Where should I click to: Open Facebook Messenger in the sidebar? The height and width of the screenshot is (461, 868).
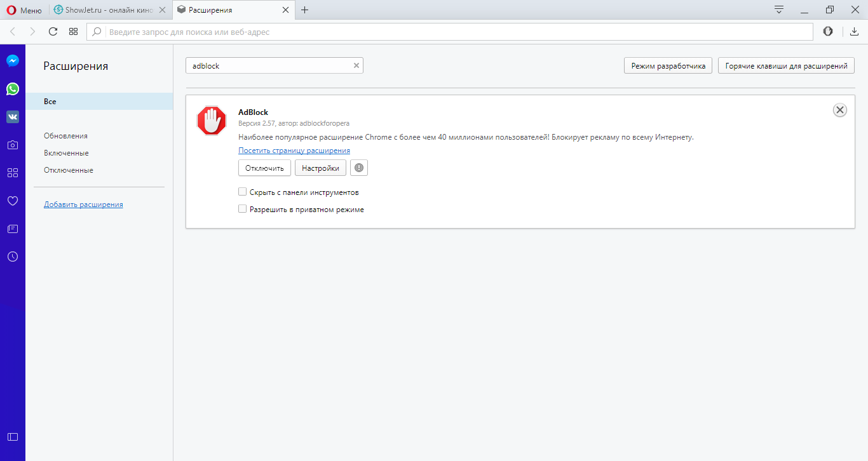click(13, 61)
